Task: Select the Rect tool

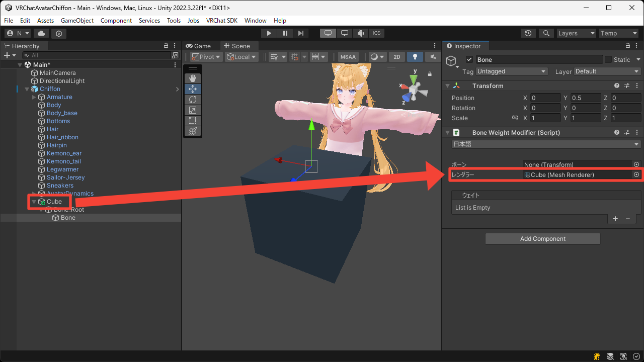Action: pos(193,121)
